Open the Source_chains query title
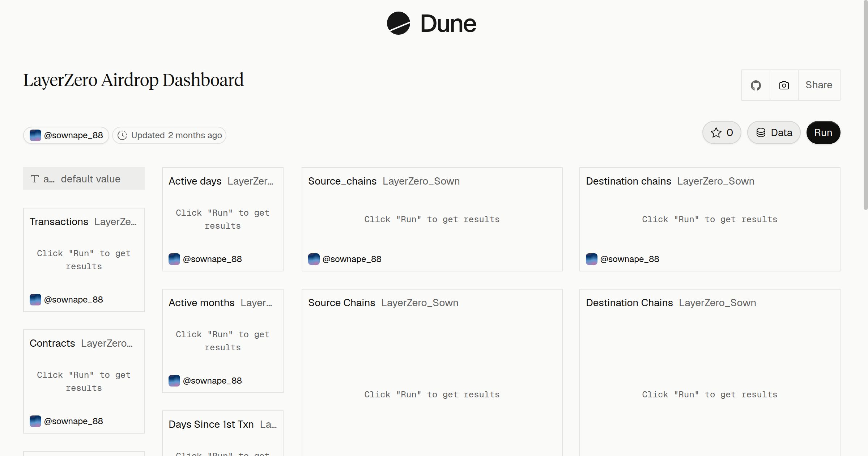868x456 pixels. point(342,181)
